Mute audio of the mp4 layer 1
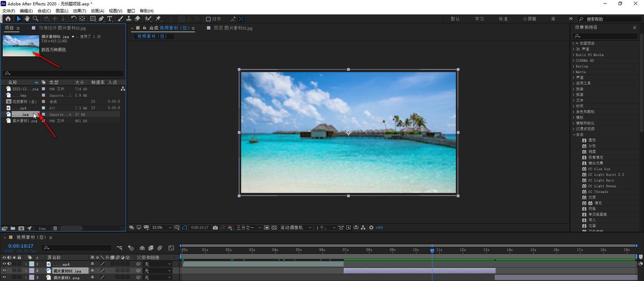Viewport: 644px width, 281px height. point(9,264)
